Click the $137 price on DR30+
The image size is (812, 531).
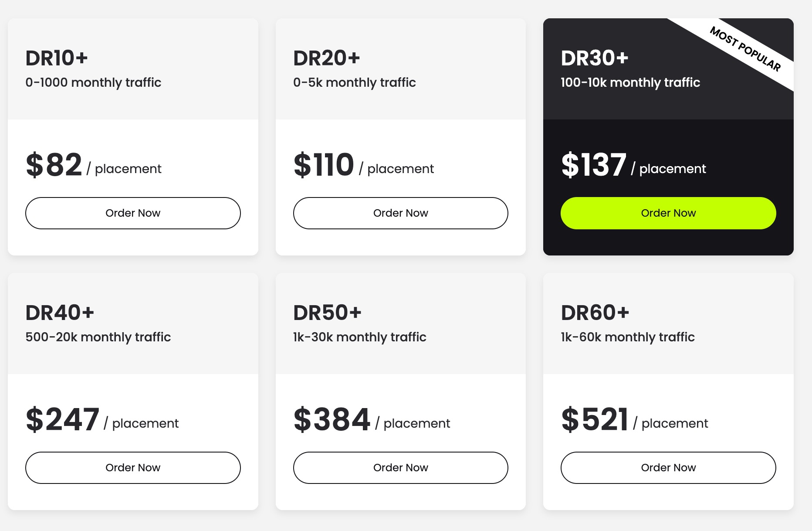click(593, 166)
